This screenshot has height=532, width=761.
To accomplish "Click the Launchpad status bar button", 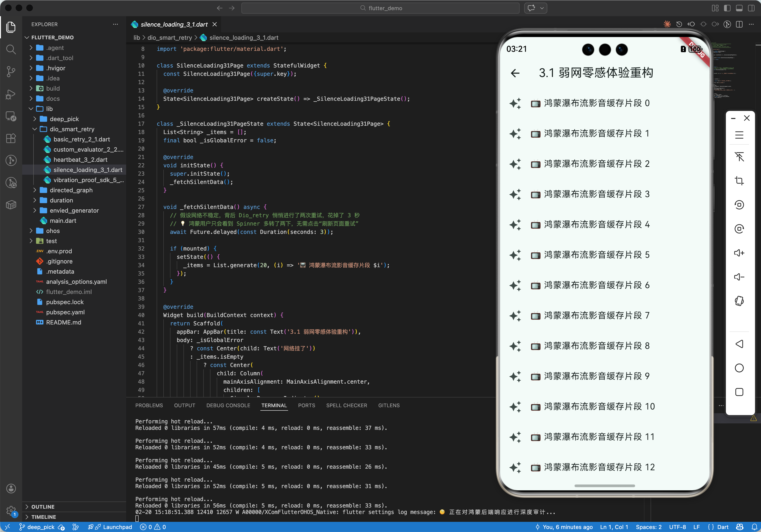I will click(117, 527).
